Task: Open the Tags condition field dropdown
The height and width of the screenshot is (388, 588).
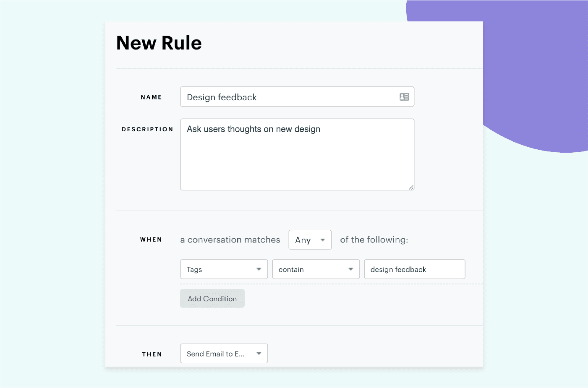Action: [x=224, y=269]
